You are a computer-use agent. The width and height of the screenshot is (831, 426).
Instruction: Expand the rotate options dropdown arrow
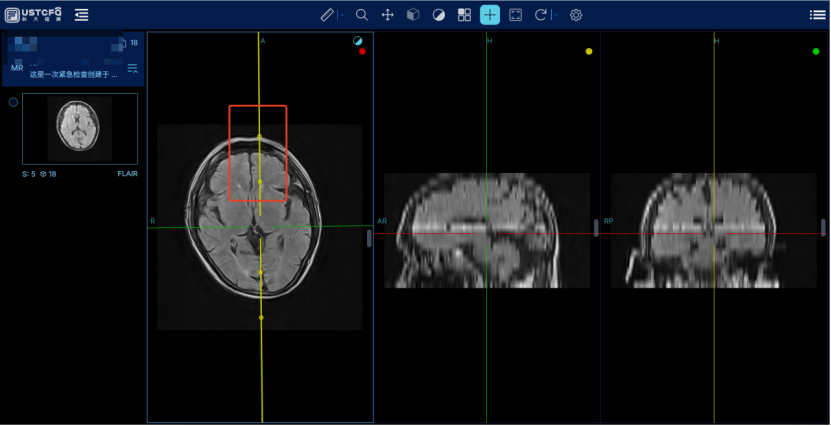click(555, 15)
